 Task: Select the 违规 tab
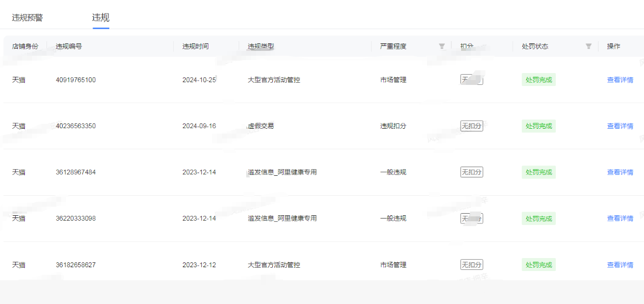pyautogui.click(x=101, y=17)
